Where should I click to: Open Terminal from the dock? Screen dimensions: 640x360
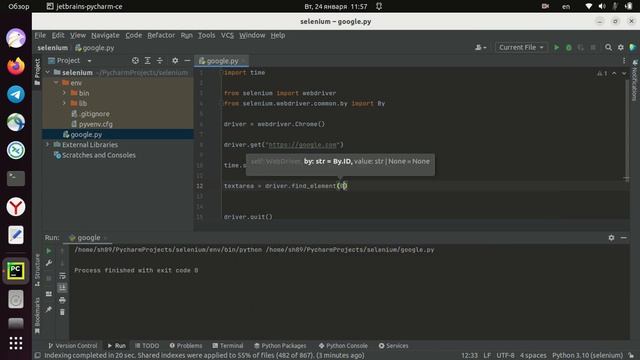coord(16,178)
